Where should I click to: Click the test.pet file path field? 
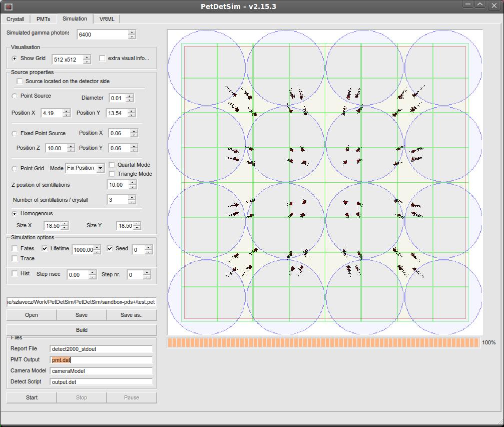pyautogui.click(x=82, y=302)
